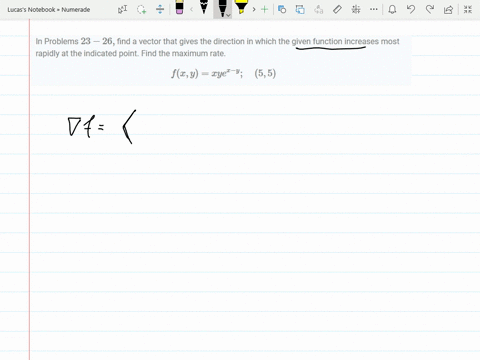480x360 pixels.
Task: Exit full screen mode
Action: coord(468,9)
